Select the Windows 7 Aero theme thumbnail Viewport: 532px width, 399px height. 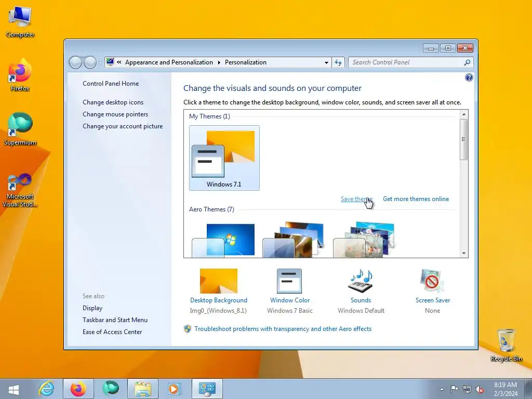tap(224, 240)
